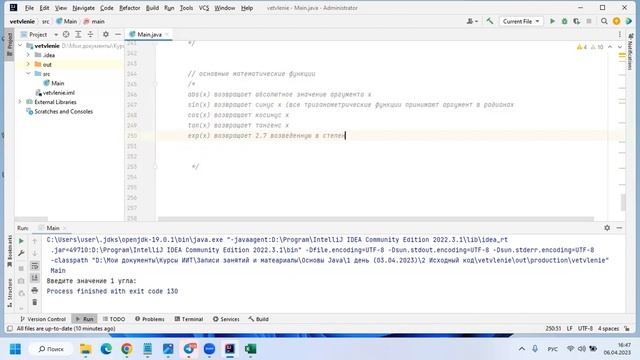Open the Project view selector dropdown
Screen dimensions: 640x360
(40, 34)
